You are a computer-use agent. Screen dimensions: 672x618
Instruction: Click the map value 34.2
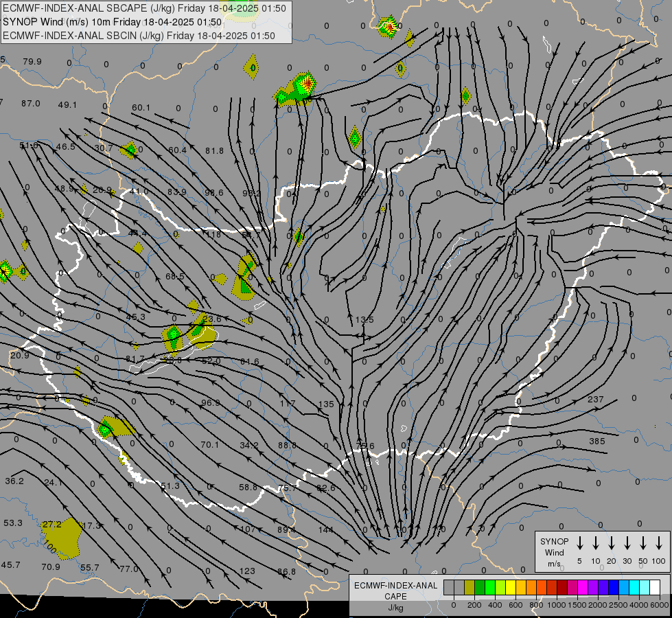coord(249,446)
